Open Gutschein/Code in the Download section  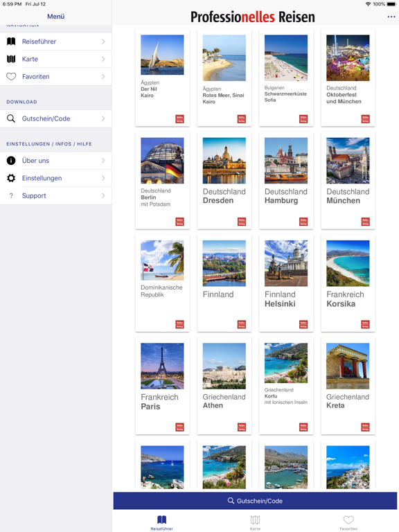pos(55,118)
